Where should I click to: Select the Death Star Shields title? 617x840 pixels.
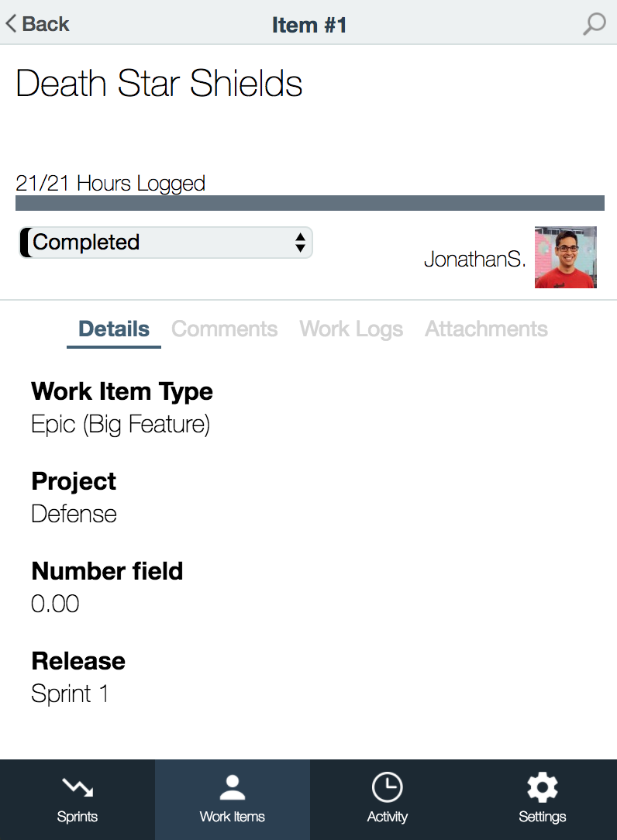(x=158, y=84)
